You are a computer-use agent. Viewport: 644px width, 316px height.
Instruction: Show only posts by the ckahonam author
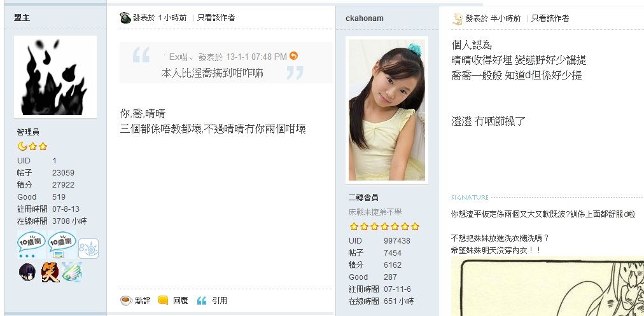(550, 18)
